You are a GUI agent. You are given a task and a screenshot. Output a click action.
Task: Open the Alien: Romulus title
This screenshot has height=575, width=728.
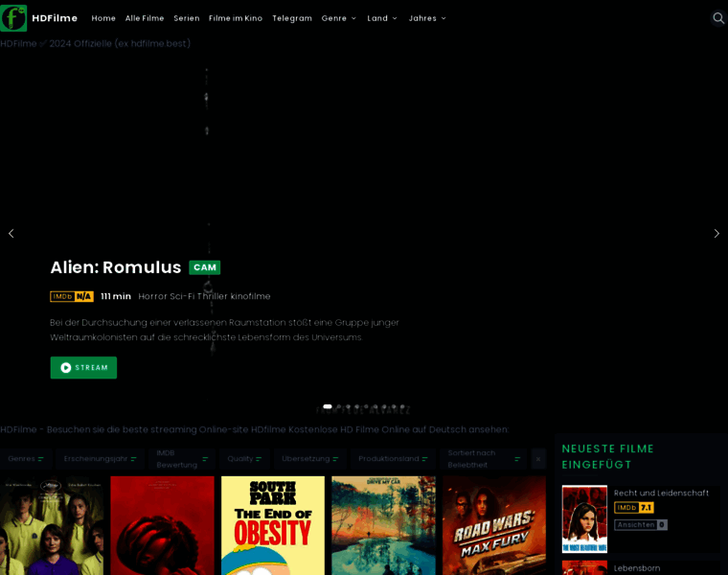point(116,267)
